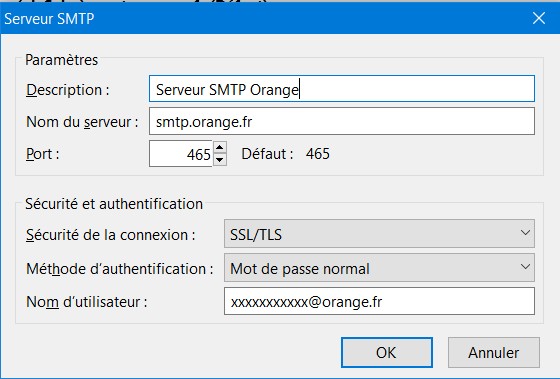This screenshot has height=379, width=560.
Task: Expand the Mot de passe normal dropdown
Action: pos(379,268)
